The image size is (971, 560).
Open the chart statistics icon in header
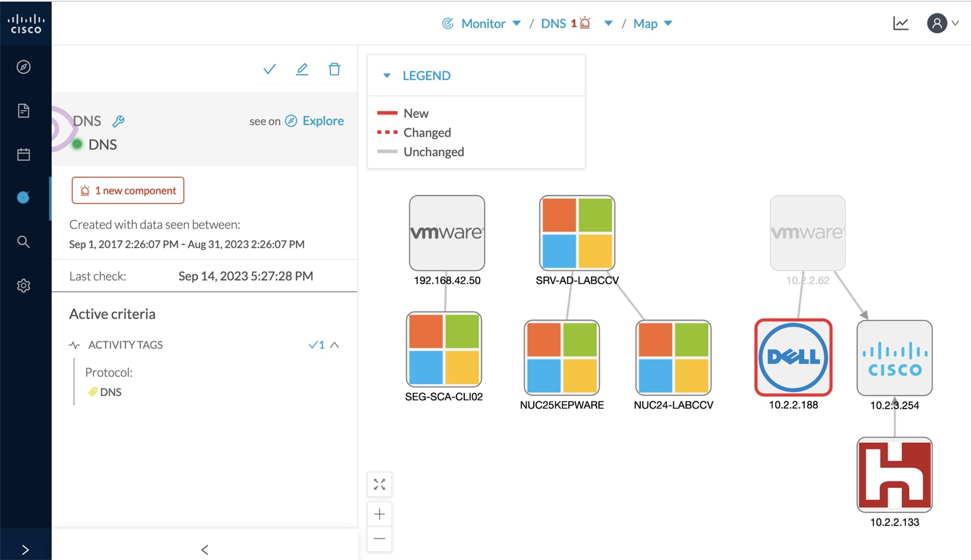(901, 23)
